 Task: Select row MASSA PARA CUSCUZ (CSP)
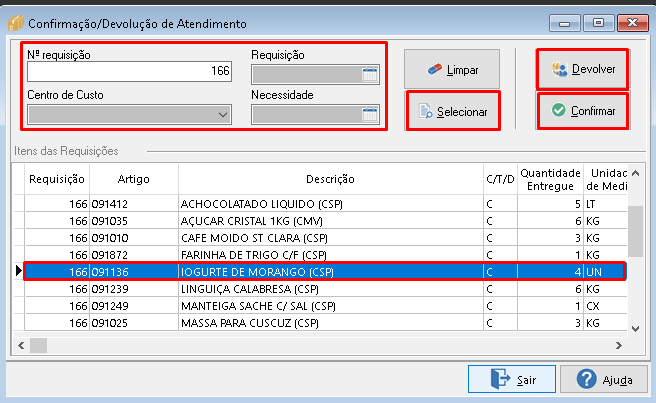coord(326,323)
